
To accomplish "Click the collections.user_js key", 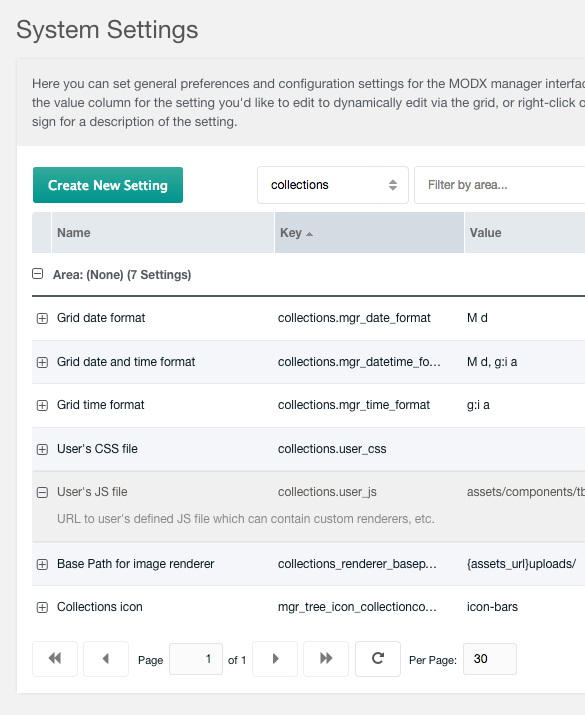I will 327,492.
